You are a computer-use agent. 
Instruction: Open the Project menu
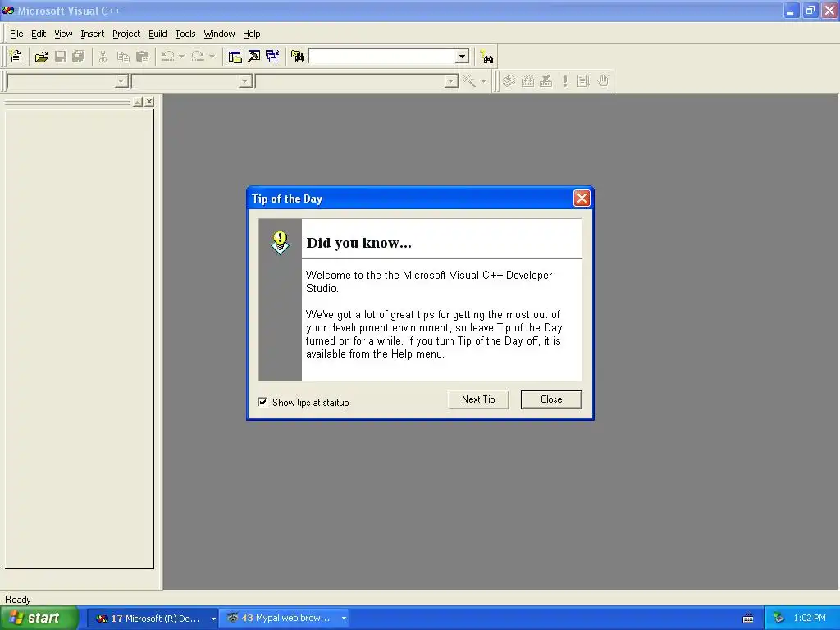coord(126,34)
